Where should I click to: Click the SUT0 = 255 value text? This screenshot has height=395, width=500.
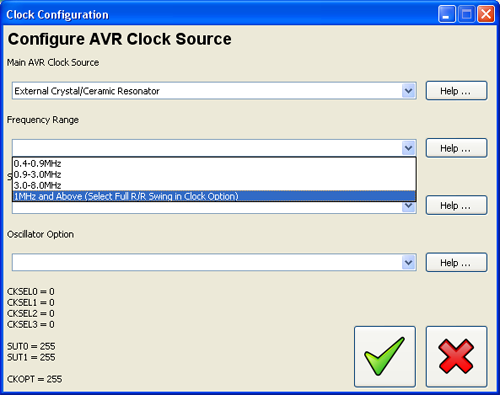pyautogui.click(x=31, y=346)
